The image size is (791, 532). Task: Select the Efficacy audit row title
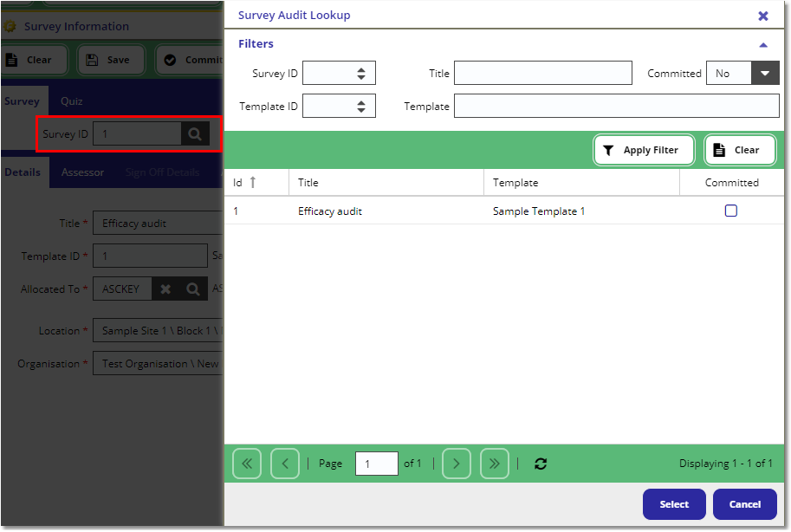pyautogui.click(x=330, y=211)
